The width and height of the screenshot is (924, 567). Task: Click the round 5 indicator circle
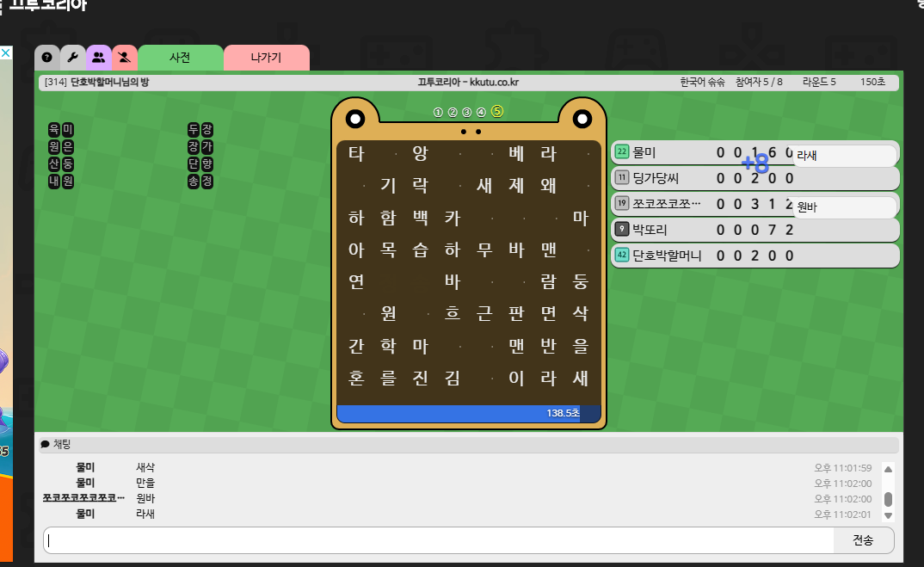(x=497, y=112)
